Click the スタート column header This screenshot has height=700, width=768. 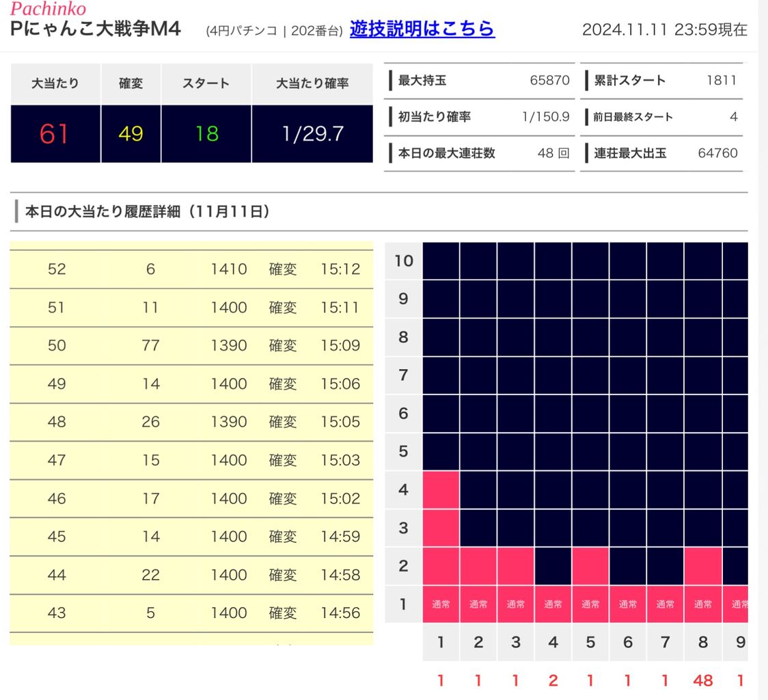[206, 83]
